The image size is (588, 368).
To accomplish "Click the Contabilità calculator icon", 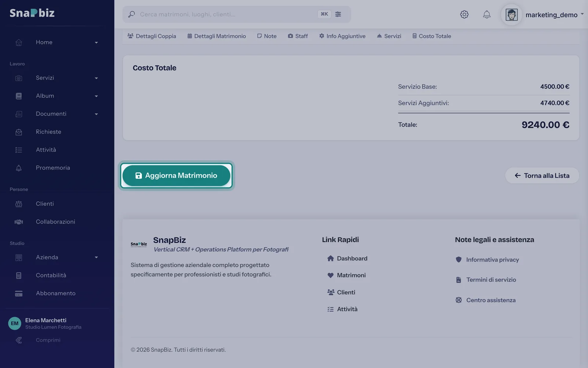I will coord(19,275).
